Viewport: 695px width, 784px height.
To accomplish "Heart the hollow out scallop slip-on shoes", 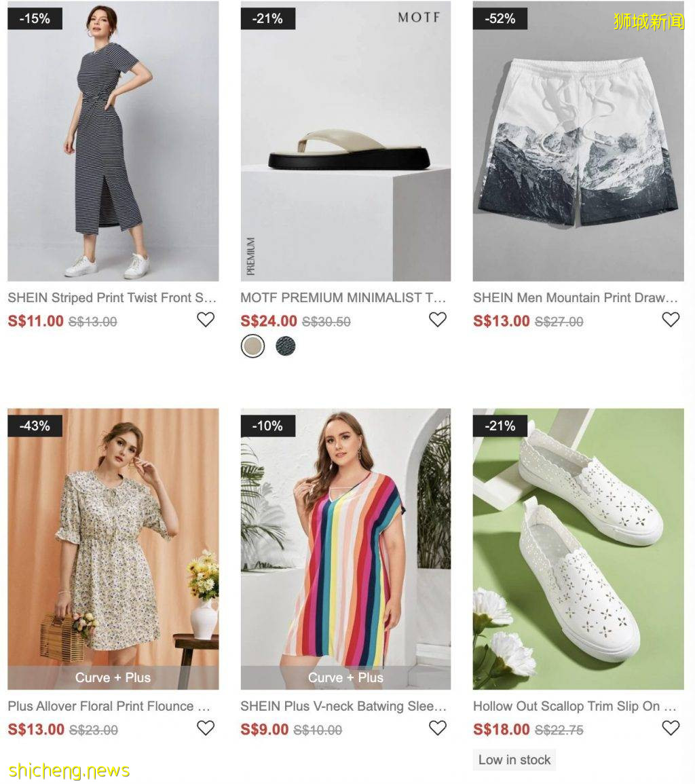I will (671, 728).
